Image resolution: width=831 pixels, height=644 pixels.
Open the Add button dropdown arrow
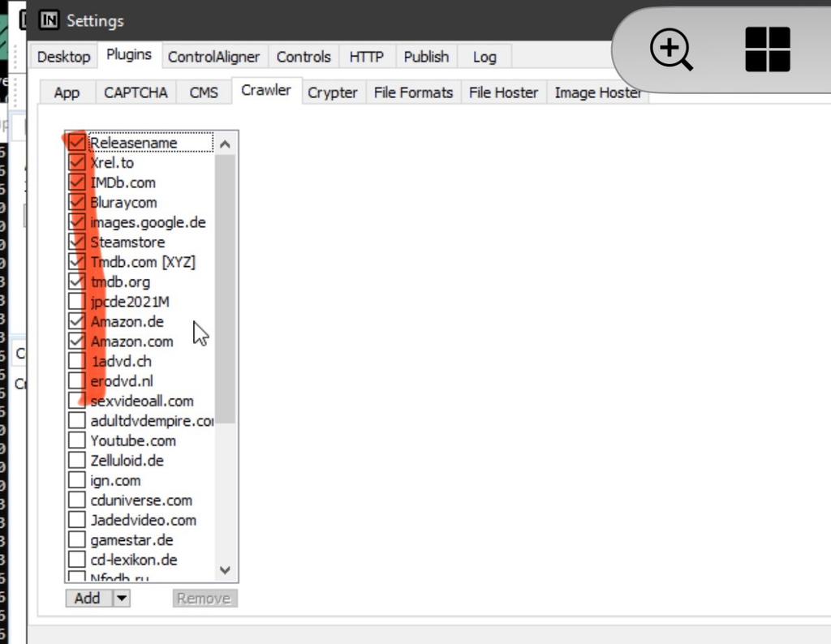pos(122,599)
